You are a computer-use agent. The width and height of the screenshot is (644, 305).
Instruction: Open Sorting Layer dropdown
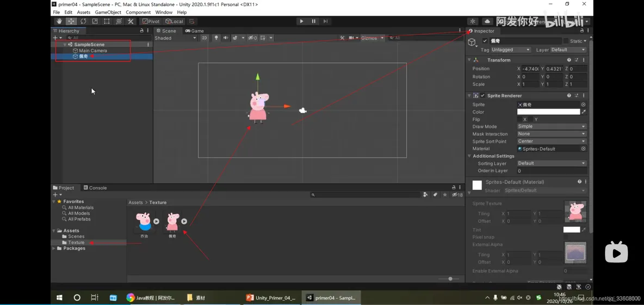552,163
